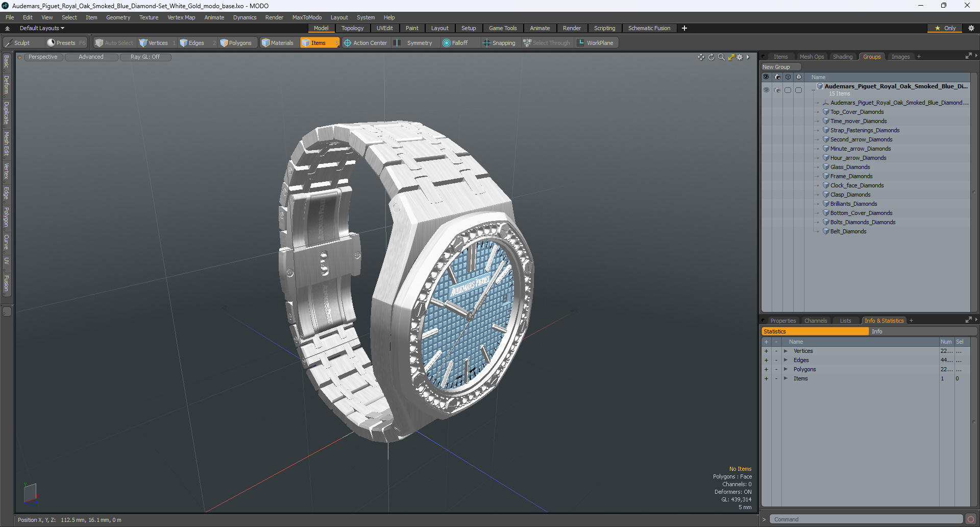Open the viewport settings gear
This screenshot has height=527, width=980.
(740, 57)
